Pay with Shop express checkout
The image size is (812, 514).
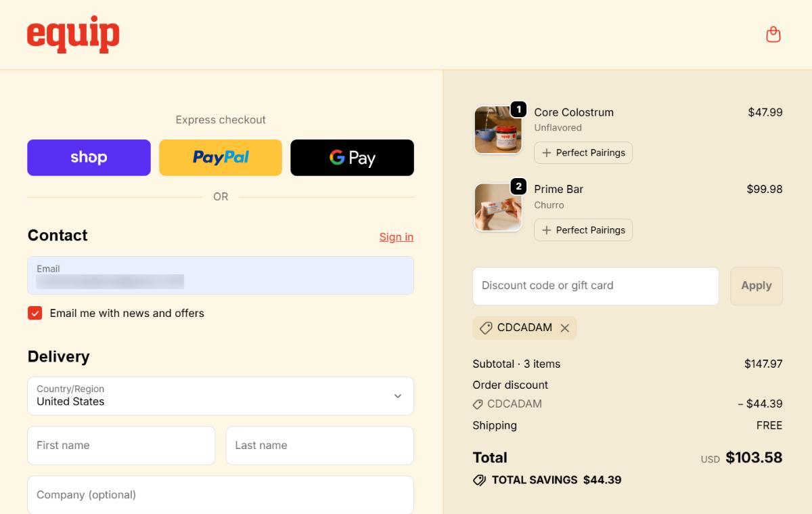pyautogui.click(x=89, y=158)
